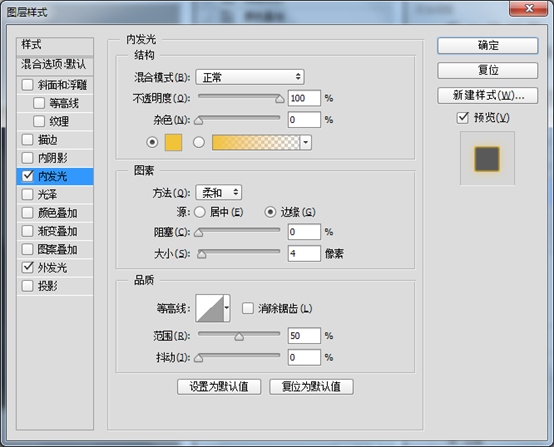The width and height of the screenshot is (554, 447).
Task: Enable 内阴影 checkbox
Action: [x=27, y=158]
